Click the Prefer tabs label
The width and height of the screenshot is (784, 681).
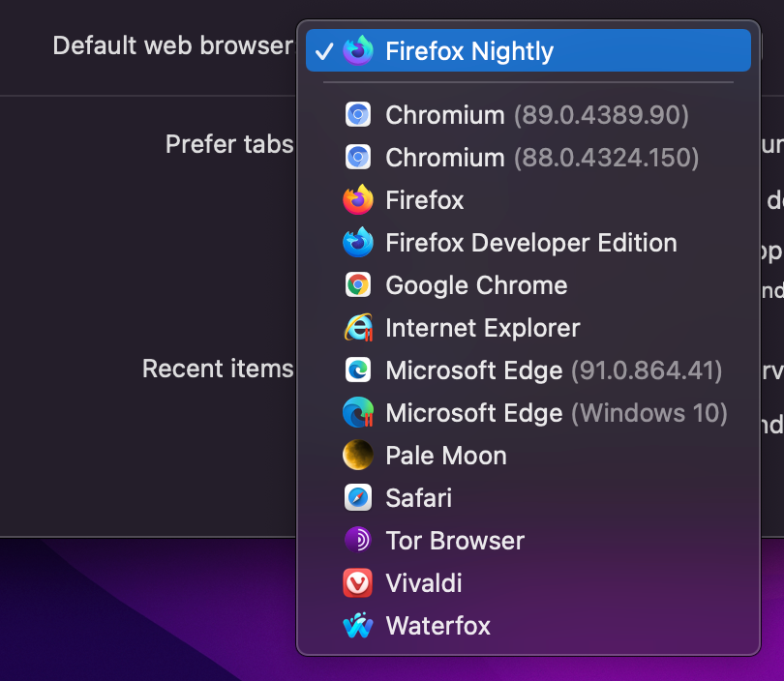point(229,144)
